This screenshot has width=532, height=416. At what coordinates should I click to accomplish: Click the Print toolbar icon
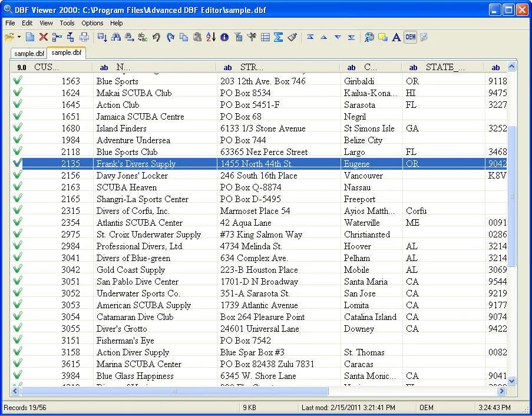pyautogui.click(x=84, y=37)
